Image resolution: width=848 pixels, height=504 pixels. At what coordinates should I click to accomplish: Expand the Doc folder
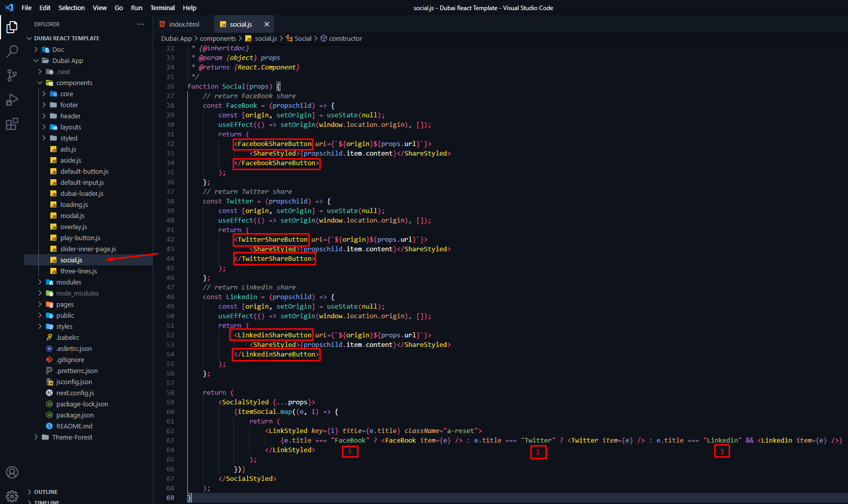coord(36,49)
